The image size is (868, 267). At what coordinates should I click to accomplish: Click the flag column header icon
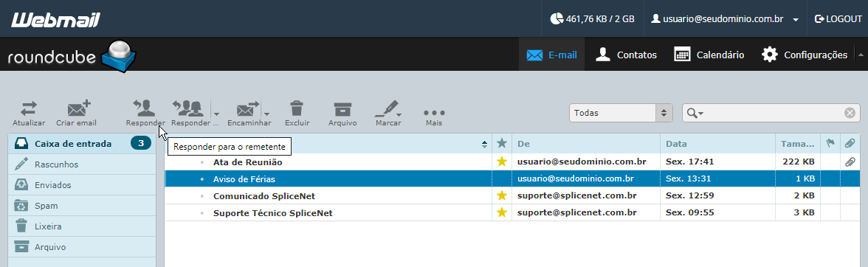(830, 144)
